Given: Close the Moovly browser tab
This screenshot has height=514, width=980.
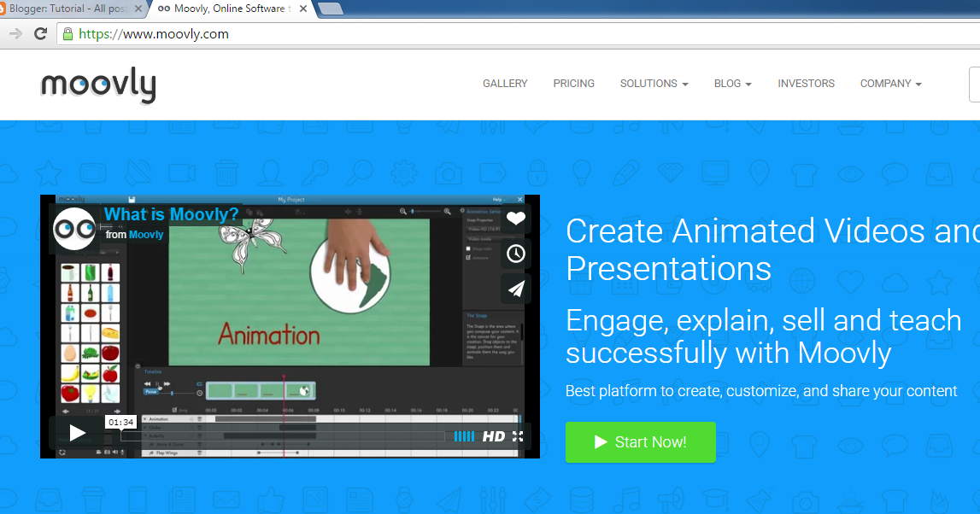Looking at the screenshot, I should pyautogui.click(x=303, y=9).
